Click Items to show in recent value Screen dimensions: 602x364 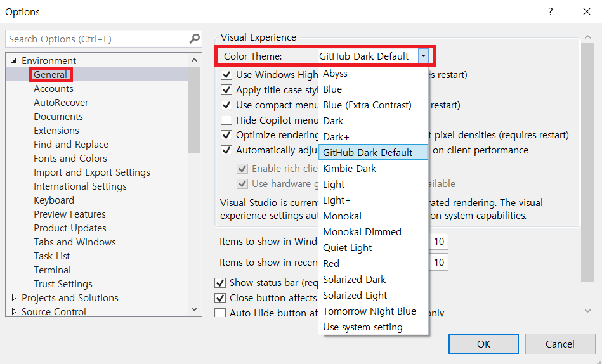439,263
